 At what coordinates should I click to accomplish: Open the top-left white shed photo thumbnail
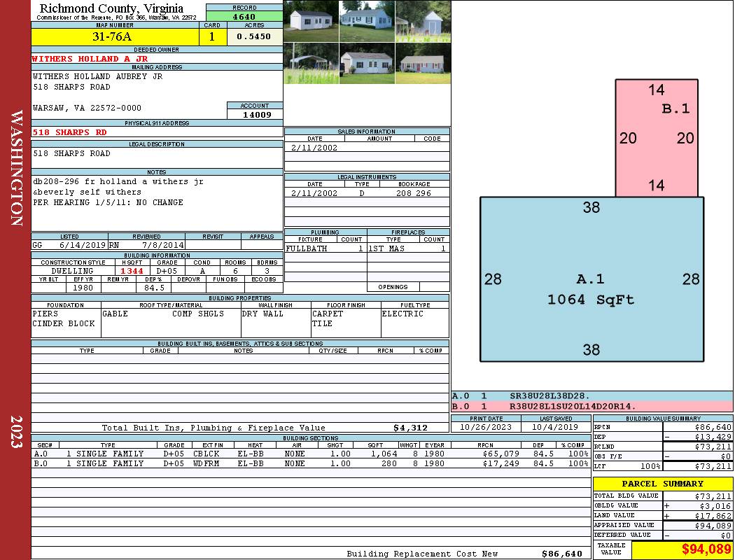click(311, 21)
